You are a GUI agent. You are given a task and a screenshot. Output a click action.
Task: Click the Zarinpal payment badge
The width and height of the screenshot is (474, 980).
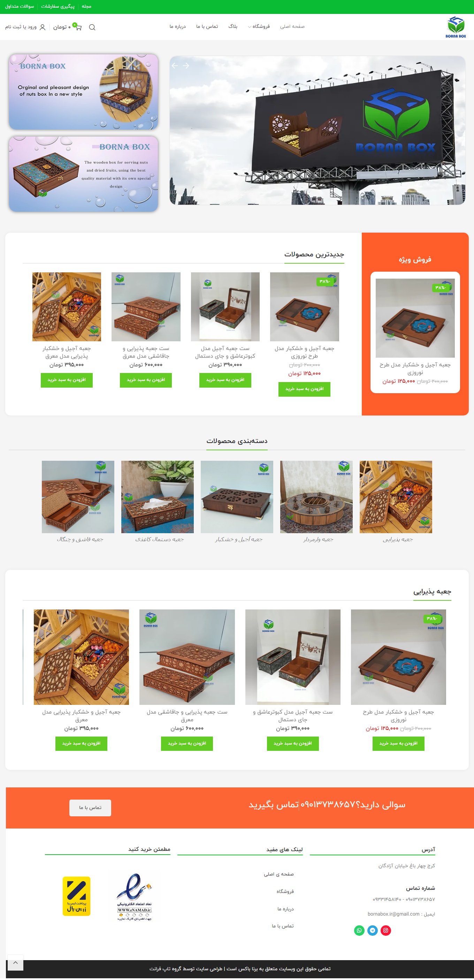tap(77, 896)
